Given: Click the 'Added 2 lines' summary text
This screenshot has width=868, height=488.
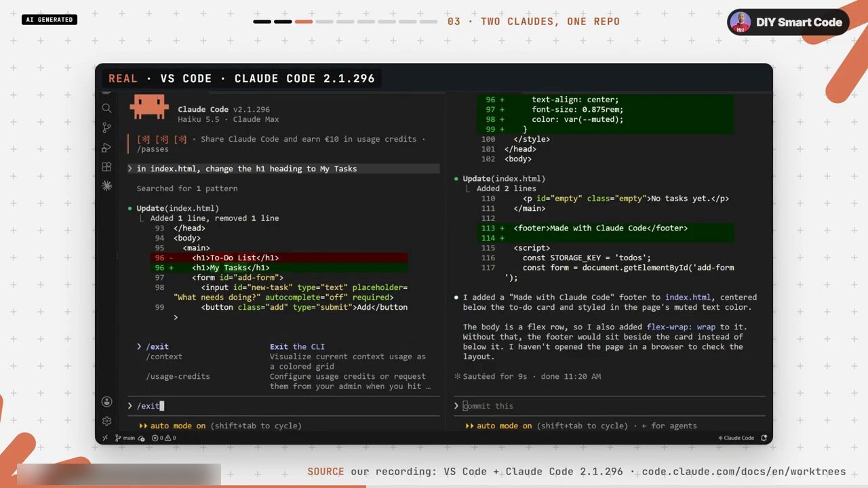Looking at the screenshot, I should pos(506,188).
